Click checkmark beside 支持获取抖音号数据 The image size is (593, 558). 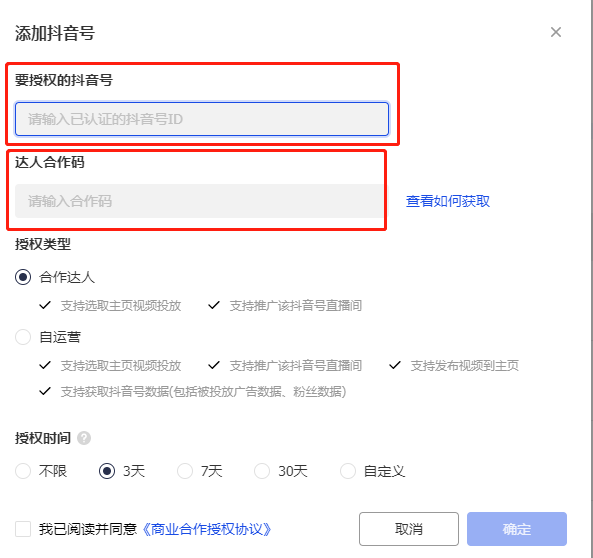click(45, 391)
